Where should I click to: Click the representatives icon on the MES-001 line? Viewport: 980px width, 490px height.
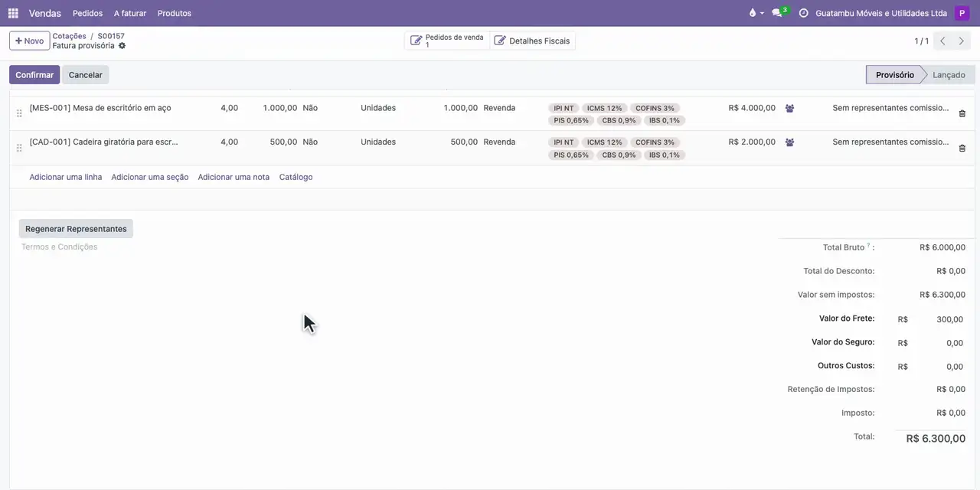click(790, 109)
